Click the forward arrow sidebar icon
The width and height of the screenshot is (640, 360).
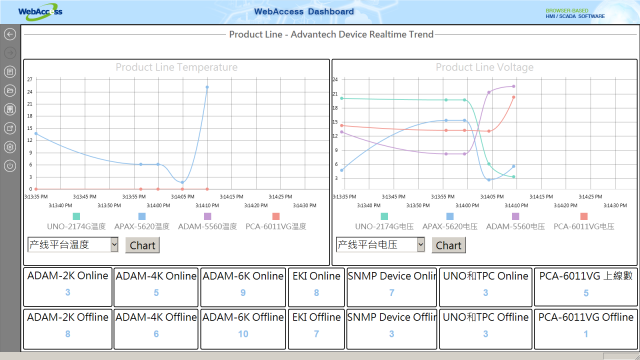[10, 53]
